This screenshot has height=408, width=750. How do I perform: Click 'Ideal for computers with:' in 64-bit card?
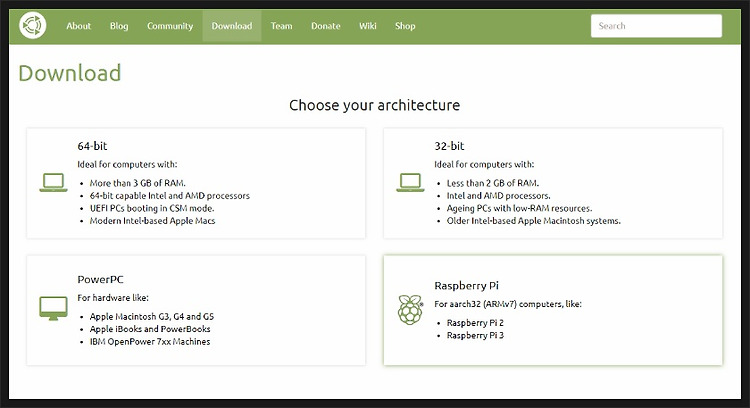[127, 164]
